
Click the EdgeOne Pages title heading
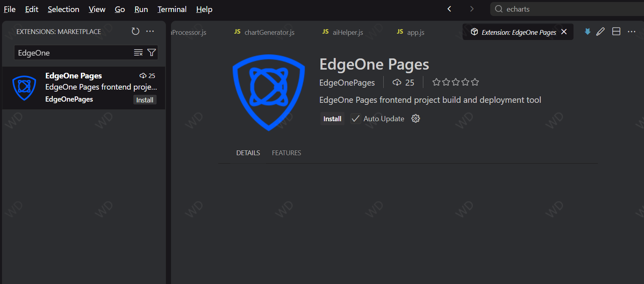pos(374,64)
